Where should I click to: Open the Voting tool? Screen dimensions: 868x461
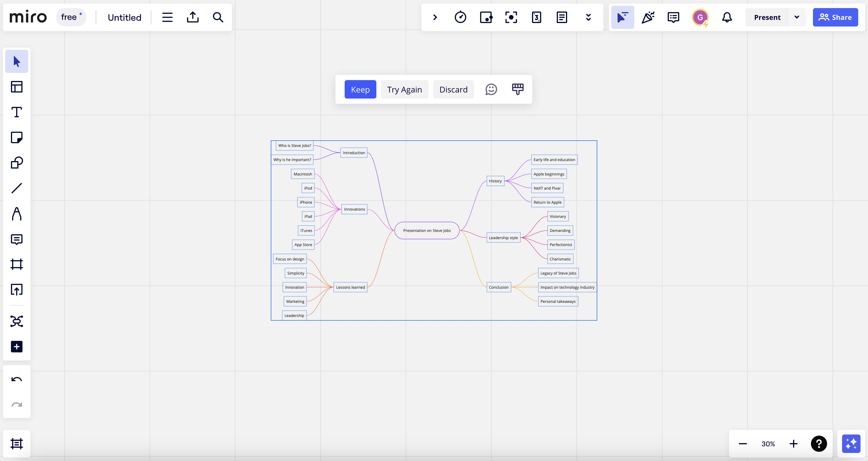click(486, 17)
